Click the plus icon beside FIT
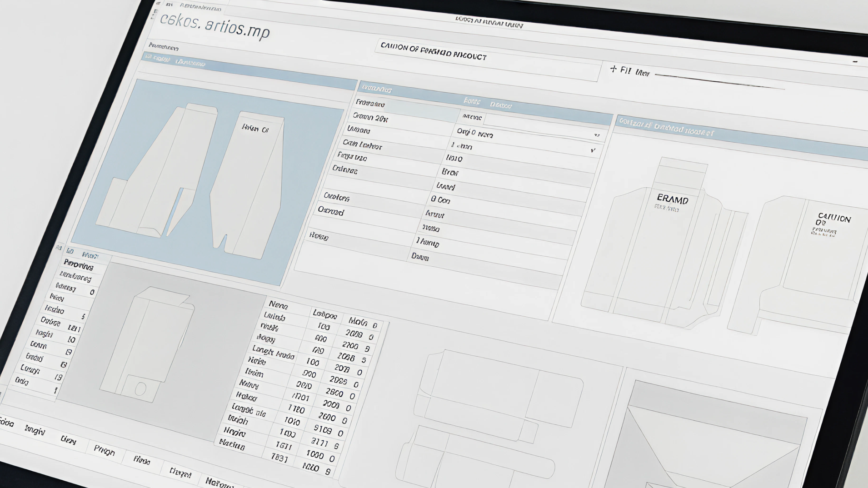The width and height of the screenshot is (868, 488). tap(614, 69)
